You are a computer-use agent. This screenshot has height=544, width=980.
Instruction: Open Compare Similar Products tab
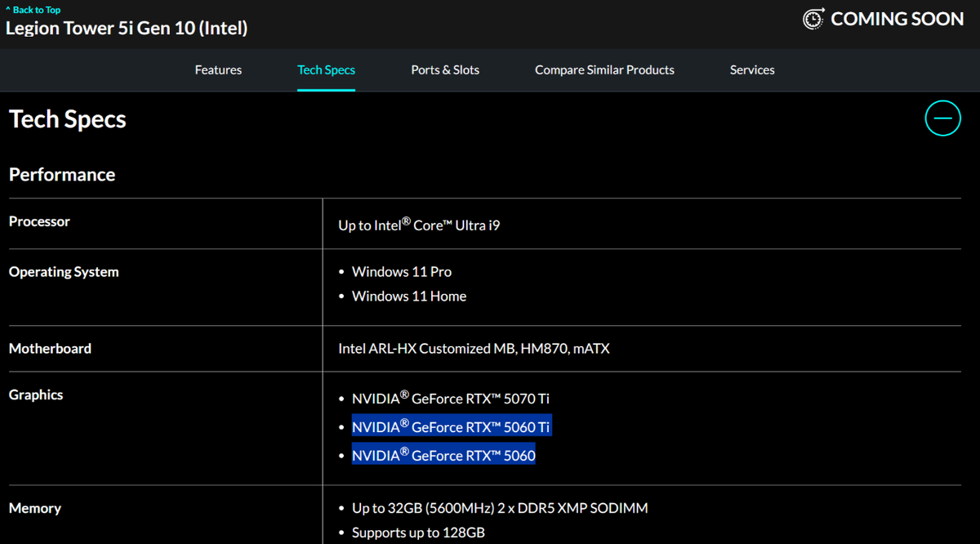pyautogui.click(x=604, y=69)
